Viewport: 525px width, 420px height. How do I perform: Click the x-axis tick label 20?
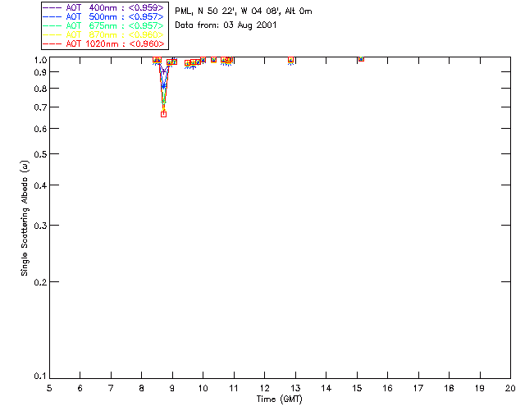tap(510, 388)
